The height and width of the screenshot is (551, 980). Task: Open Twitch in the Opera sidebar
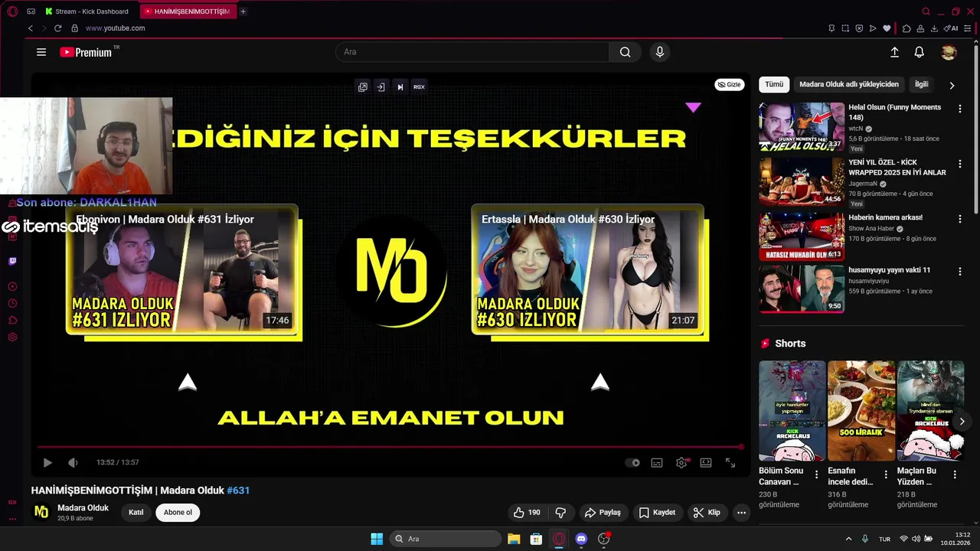pos(12,262)
